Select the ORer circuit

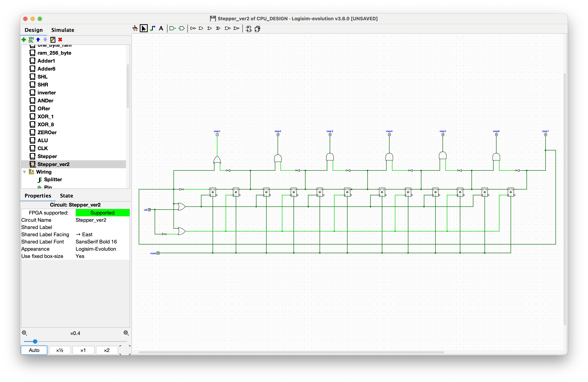44,109
